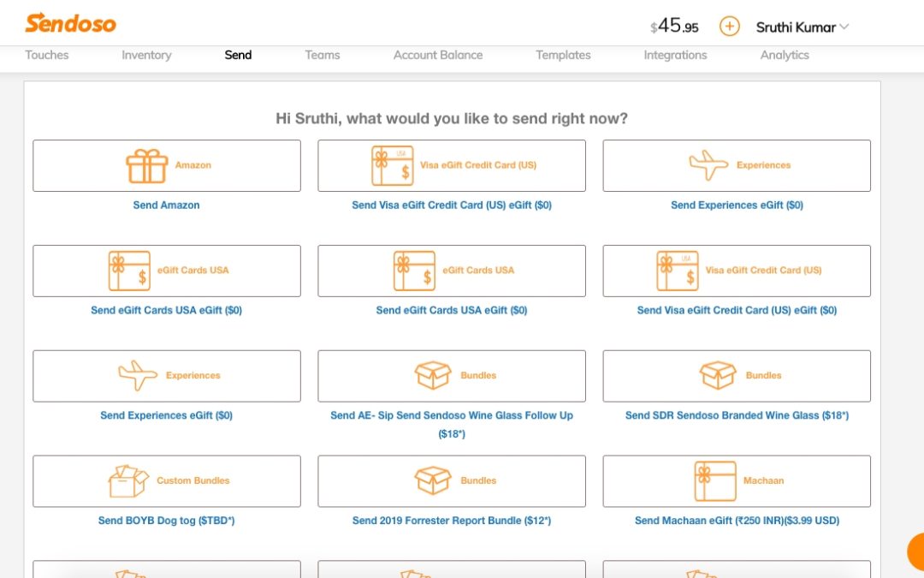Open second-row Send Visa eGift Credit Card link
This screenshot has height=578, width=924.
click(737, 310)
